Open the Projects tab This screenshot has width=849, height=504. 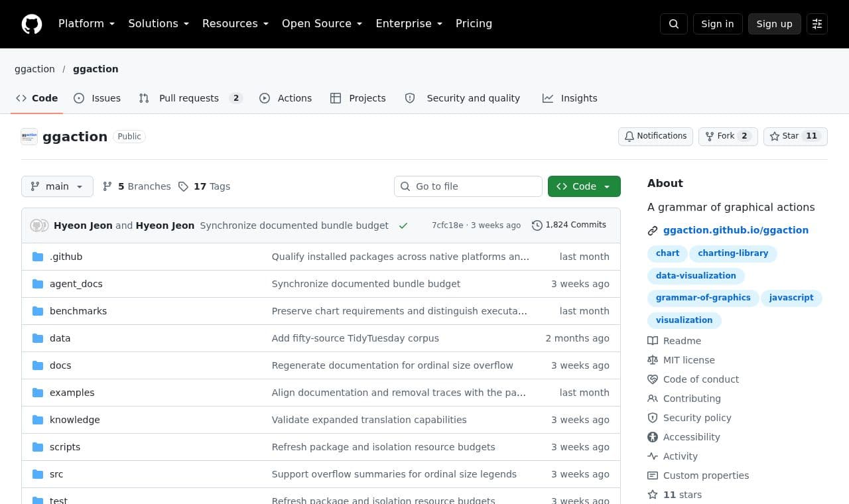(358, 98)
